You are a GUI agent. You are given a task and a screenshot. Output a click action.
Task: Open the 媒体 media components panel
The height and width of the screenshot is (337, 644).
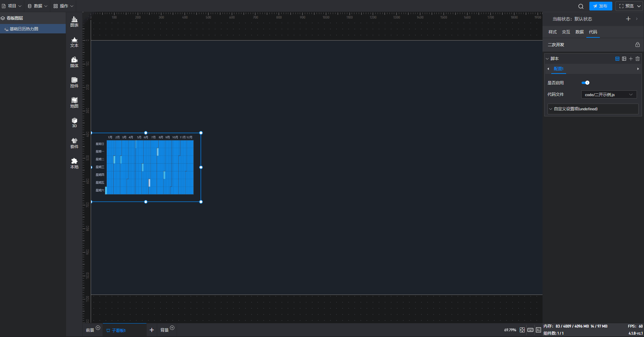click(74, 62)
